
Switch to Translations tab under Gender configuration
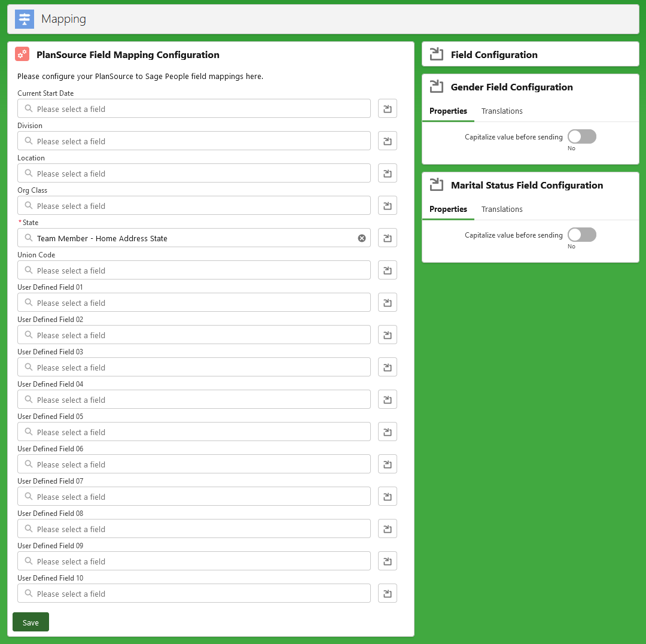click(x=502, y=111)
